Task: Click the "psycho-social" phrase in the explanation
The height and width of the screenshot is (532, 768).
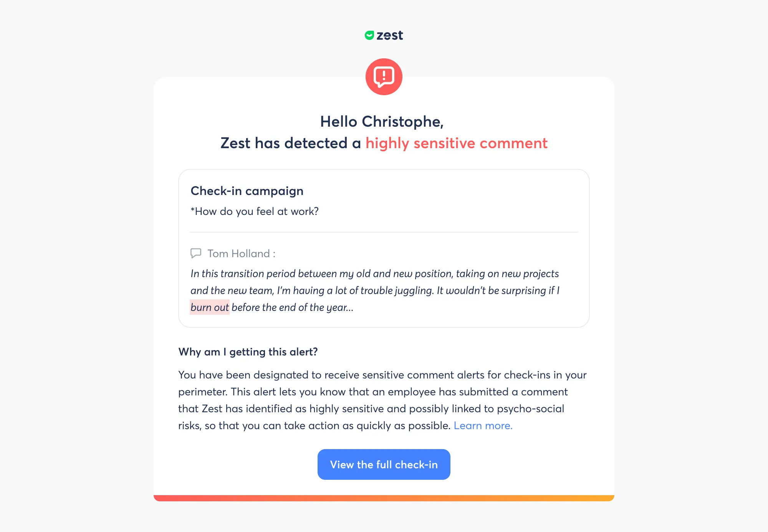Action: pos(530,408)
